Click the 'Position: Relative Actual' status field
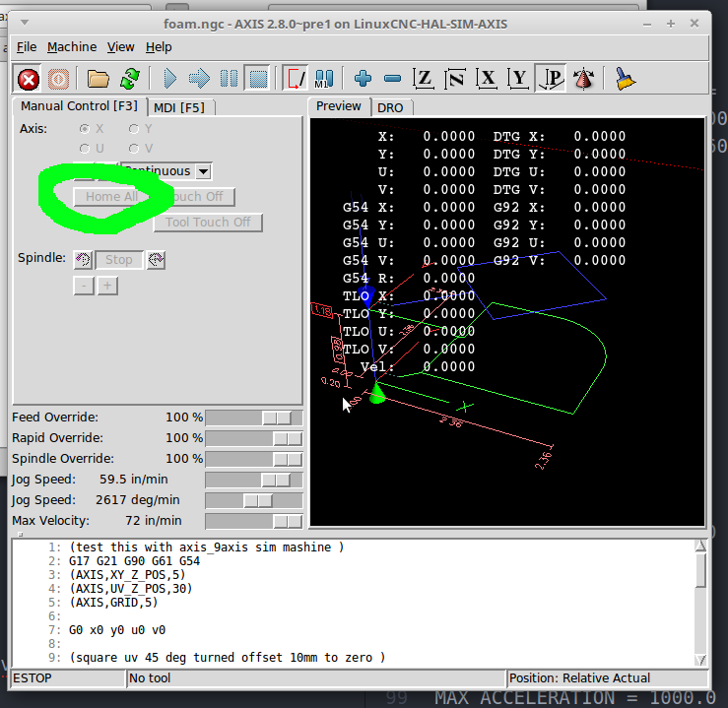Image resolution: width=728 pixels, height=708 pixels. click(608, 678)
